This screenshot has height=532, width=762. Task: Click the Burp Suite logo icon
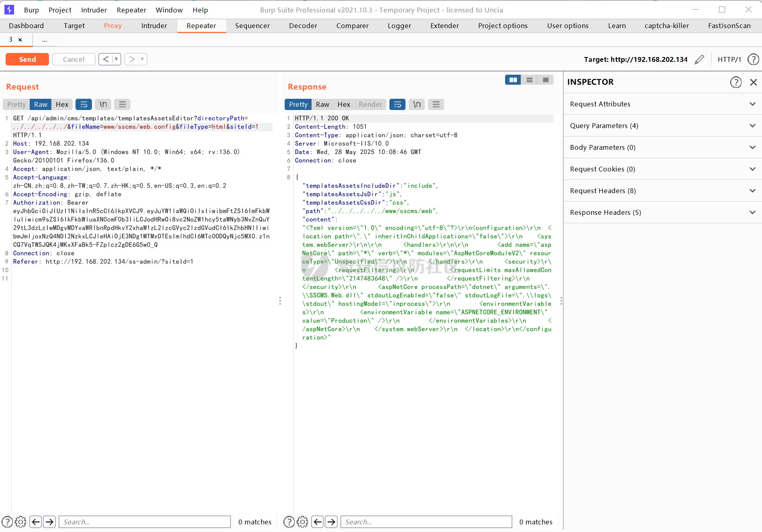pos(9,10)
